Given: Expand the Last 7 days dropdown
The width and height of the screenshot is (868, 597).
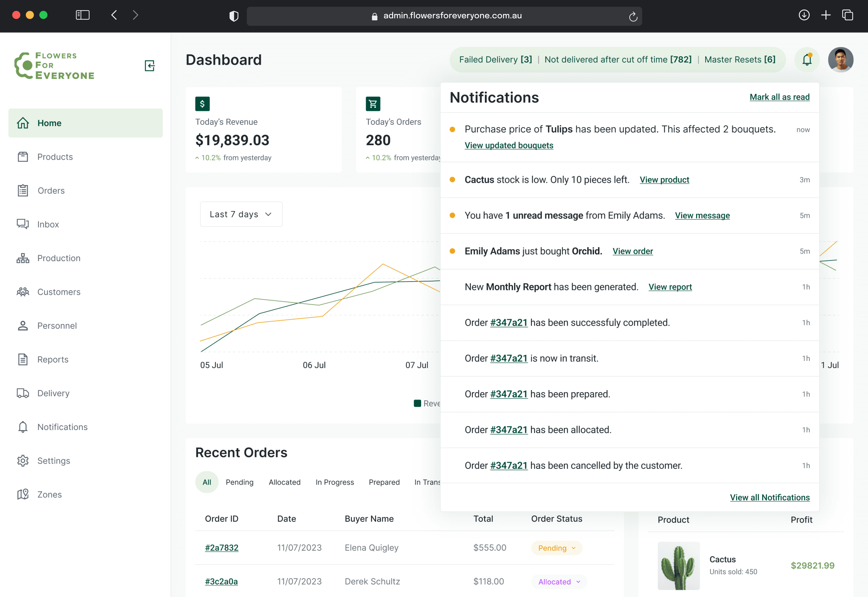Looking at the screenshot, I should point(241,214).
